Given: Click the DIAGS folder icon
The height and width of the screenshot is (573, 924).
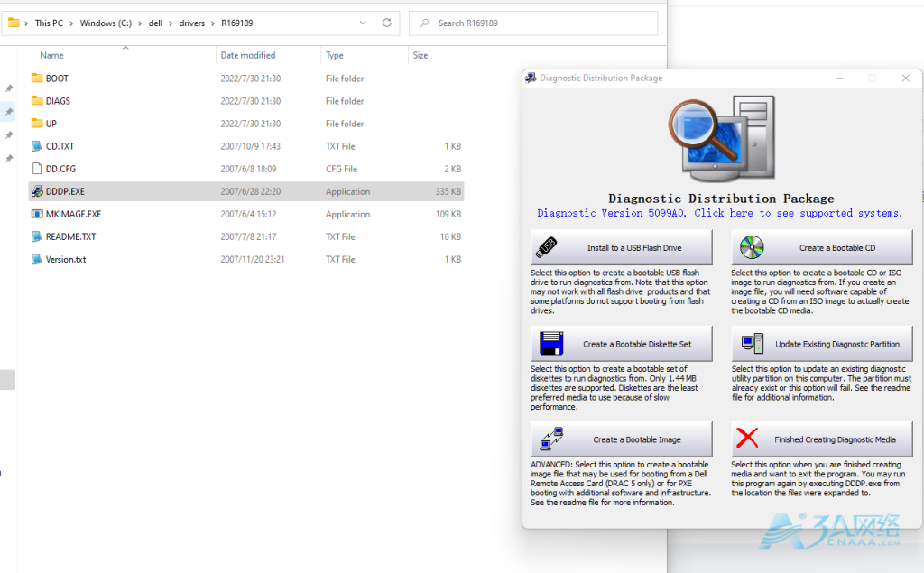Looking at the screenshot, I should tap(37, 101).
